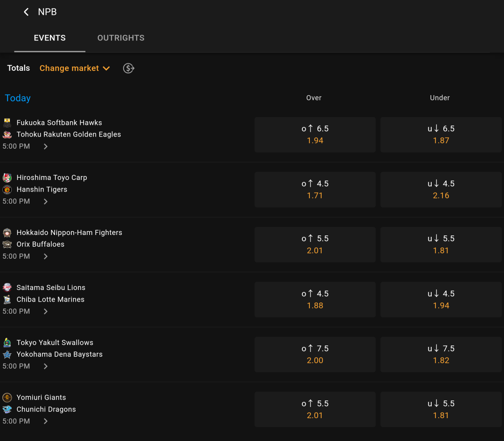Click the Totals market label
Image resolution: width=504 pixels, height=441 pixels.
pos(18,68)
